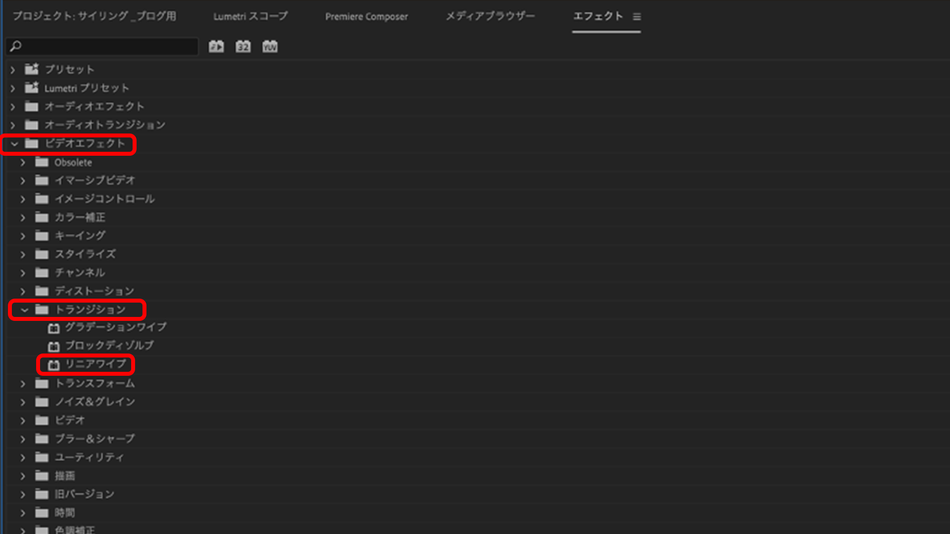
Task: Collapse the ビデオエフェクト folder
Action: point(14,144)
